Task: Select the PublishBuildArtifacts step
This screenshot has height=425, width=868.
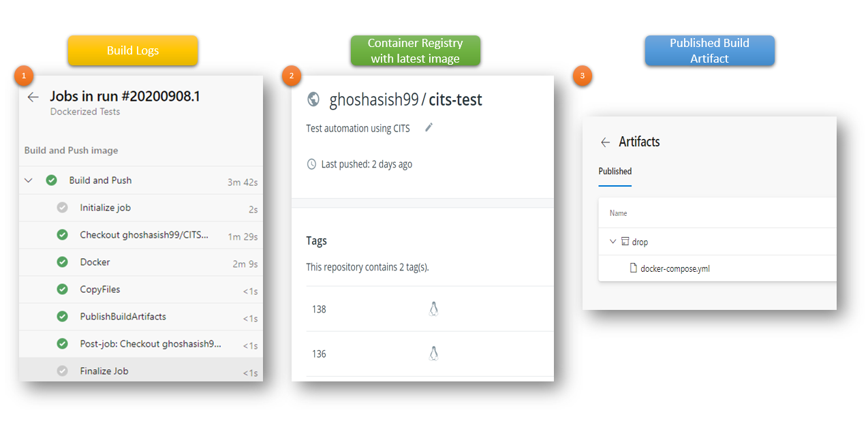Action: coord(141,317)
